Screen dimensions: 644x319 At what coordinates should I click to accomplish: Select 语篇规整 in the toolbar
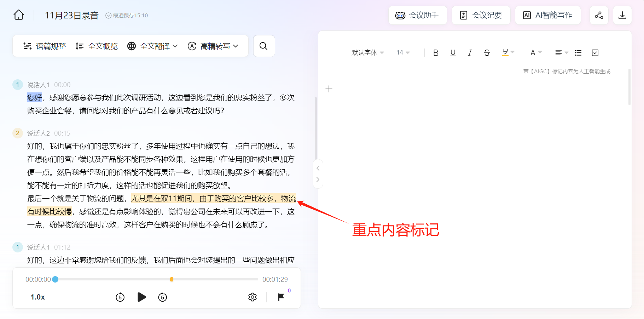click(45, 46)
